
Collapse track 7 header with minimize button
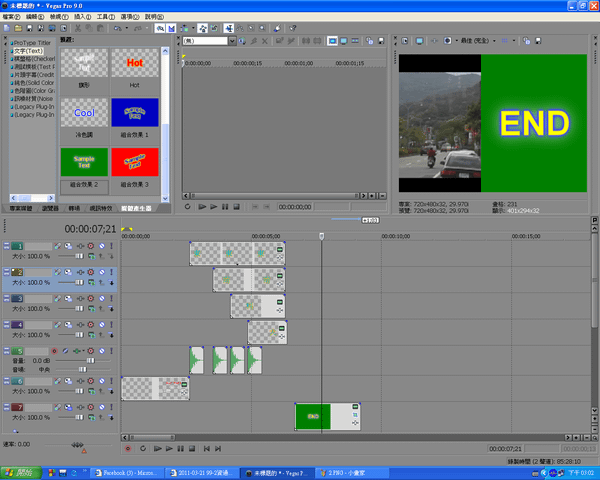(x=7, y=405)
